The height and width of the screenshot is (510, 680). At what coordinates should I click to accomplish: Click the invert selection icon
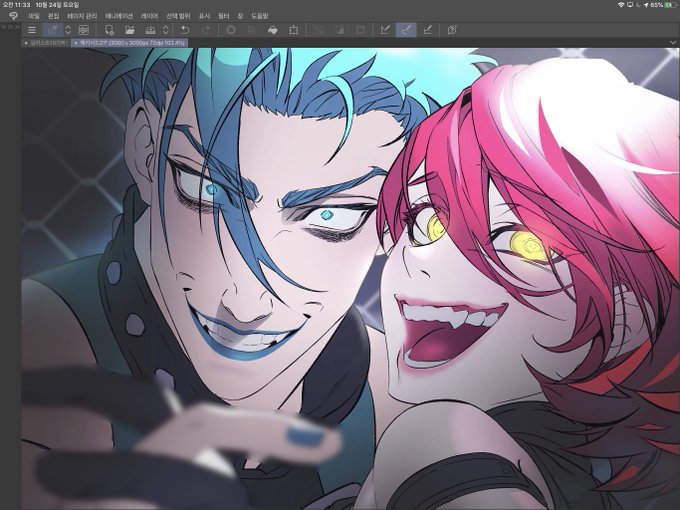(339, 30)
